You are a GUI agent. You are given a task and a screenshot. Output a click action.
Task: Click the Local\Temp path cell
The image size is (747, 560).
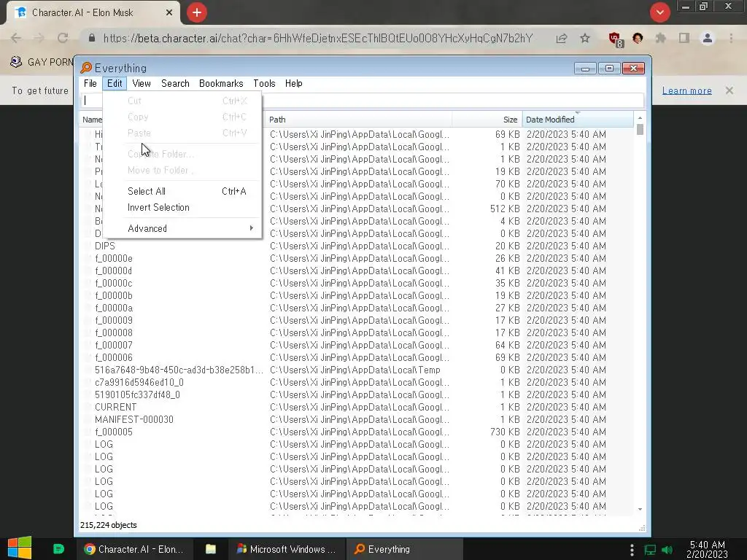coord(355,370)
